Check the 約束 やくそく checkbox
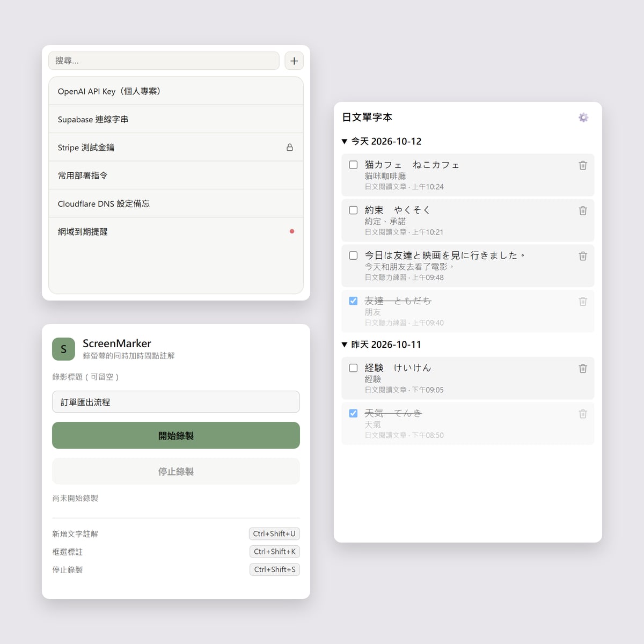The image size is (644, 644). tap(353, 210)
